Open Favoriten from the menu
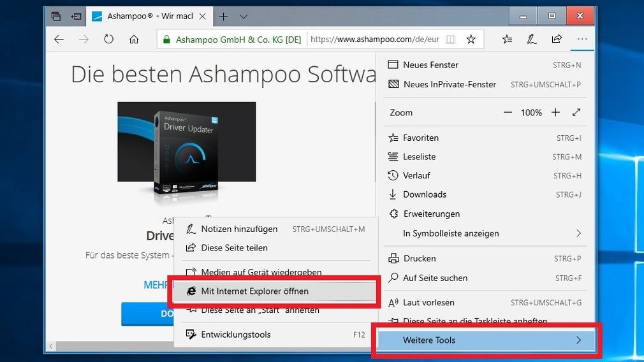The image size is (644, 362). 484,138
